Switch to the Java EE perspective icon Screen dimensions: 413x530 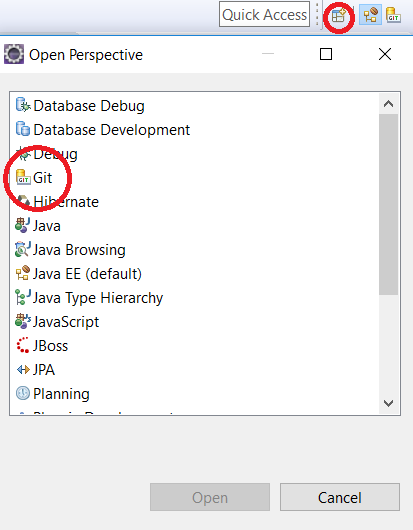(x=370, y=15)
